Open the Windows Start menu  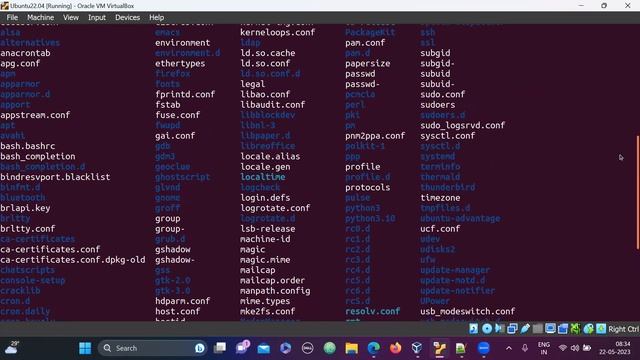85,348
